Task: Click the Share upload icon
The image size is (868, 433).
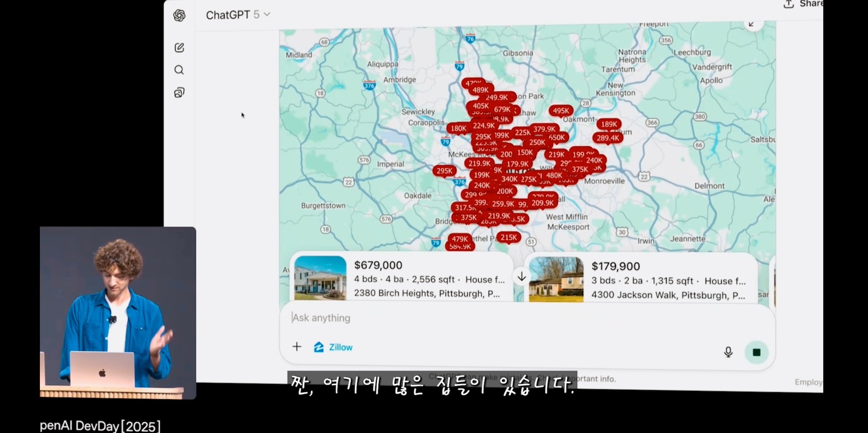Action: pyautogui.click(x=789, y=4)
